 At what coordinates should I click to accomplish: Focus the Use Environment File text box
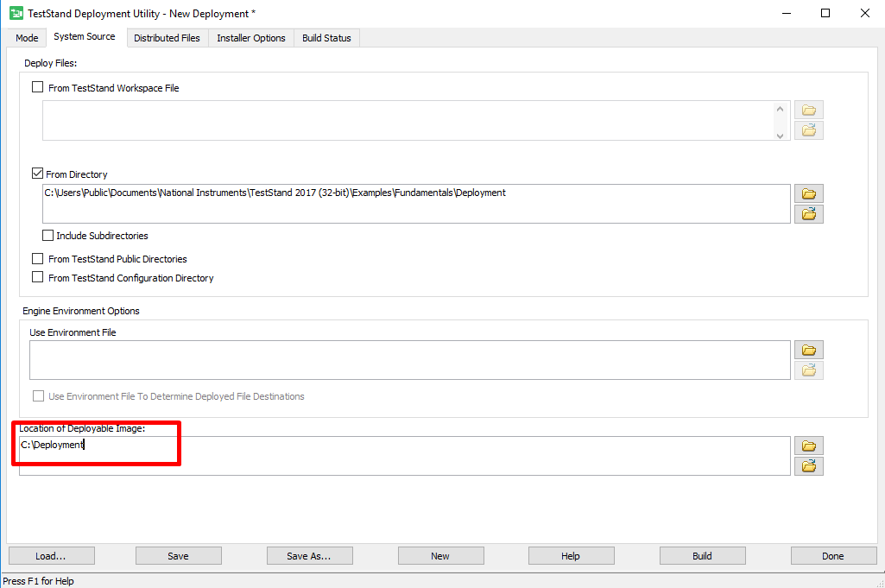(410, 360)
